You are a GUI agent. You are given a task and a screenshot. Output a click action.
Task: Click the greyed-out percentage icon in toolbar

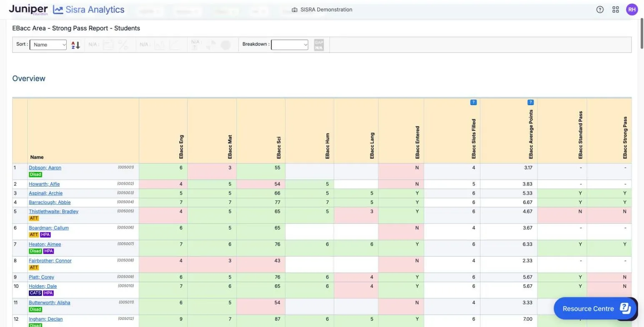point(123,45)
